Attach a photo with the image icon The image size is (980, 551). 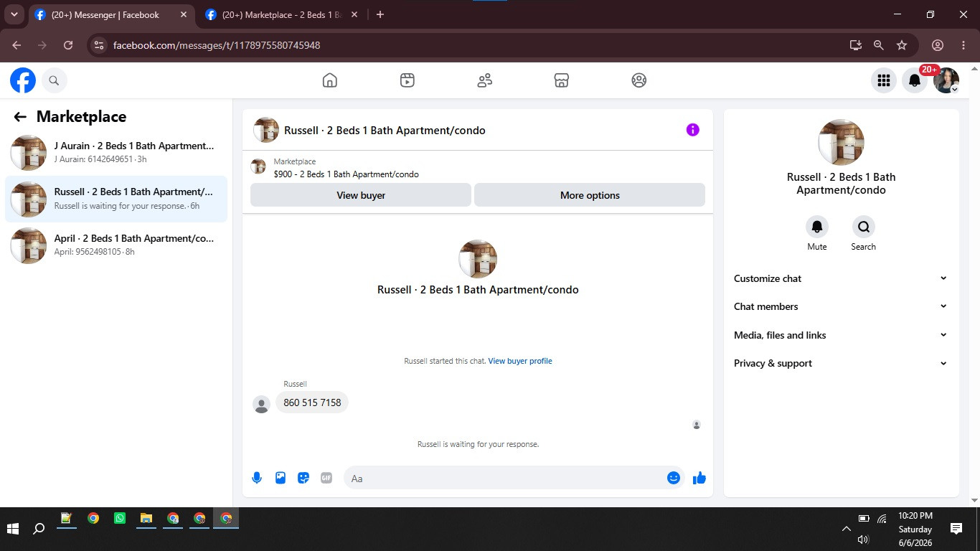click(x=281, y=478)
